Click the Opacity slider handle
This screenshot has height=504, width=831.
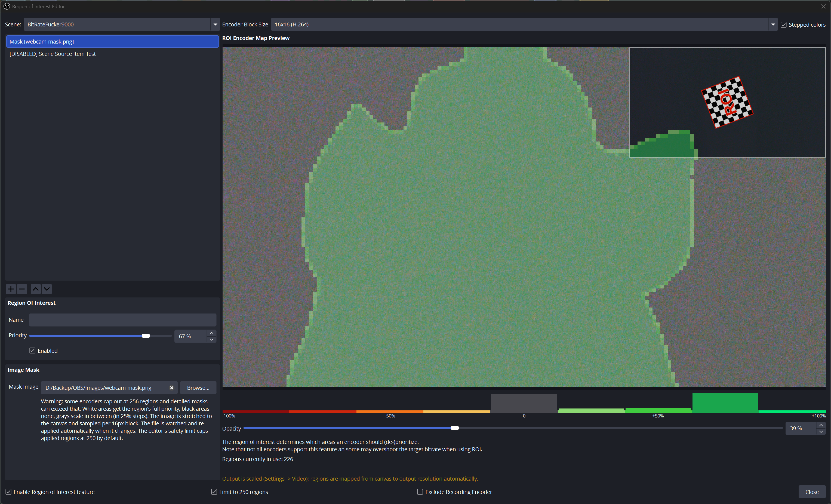coord(455,428)
